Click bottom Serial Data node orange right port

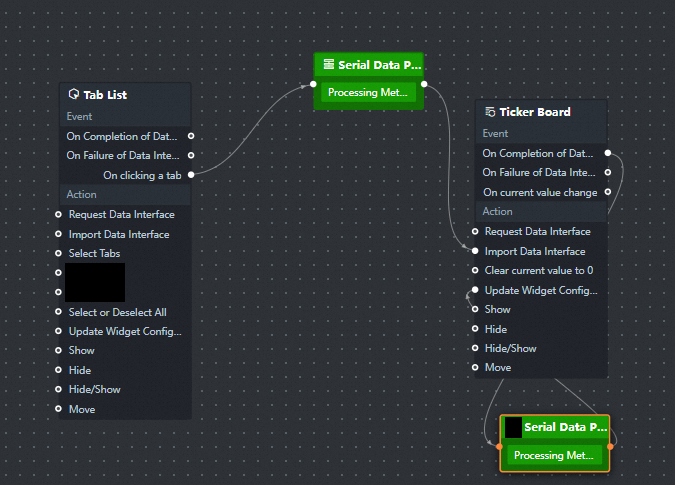coord(610,447)
